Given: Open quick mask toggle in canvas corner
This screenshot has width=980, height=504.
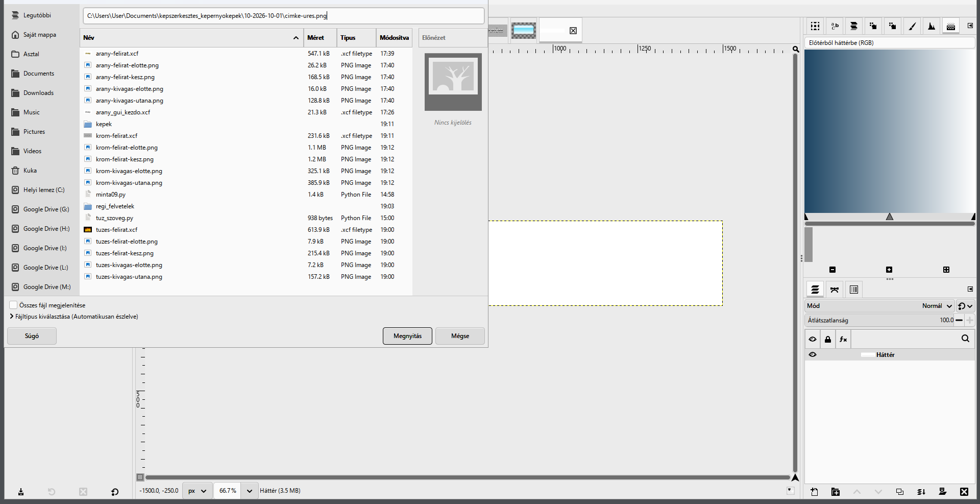Looking at the screenshot, I should tap(140, 477).
